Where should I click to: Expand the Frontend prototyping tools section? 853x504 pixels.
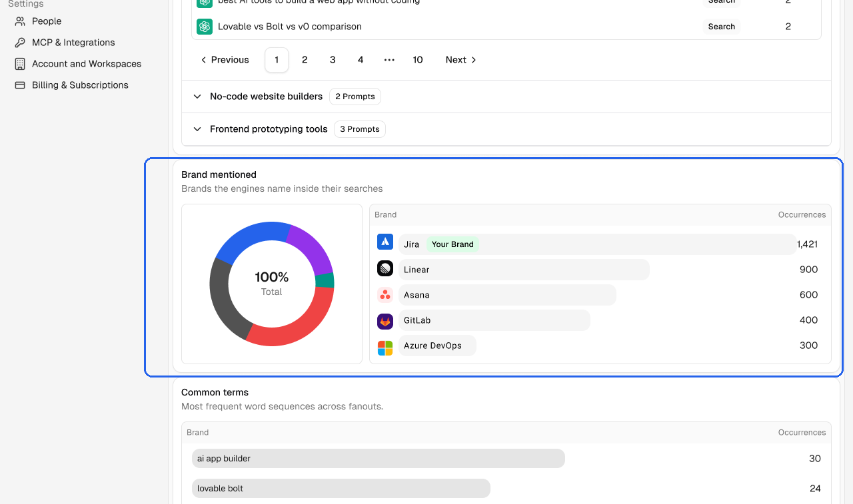pos(197,129)
